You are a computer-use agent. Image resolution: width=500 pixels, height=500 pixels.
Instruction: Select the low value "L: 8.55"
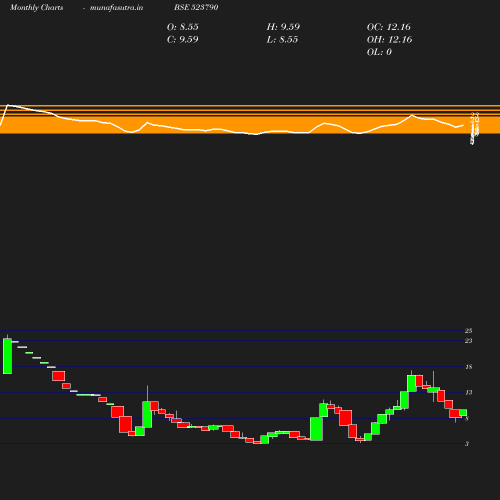point(282,39)
